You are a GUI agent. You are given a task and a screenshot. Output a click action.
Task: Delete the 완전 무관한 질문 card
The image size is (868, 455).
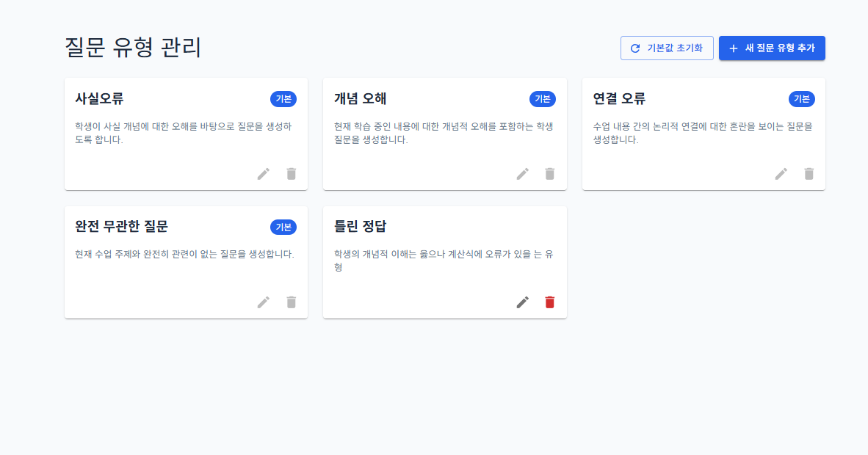pyautogui.click(x=292, y=302)
